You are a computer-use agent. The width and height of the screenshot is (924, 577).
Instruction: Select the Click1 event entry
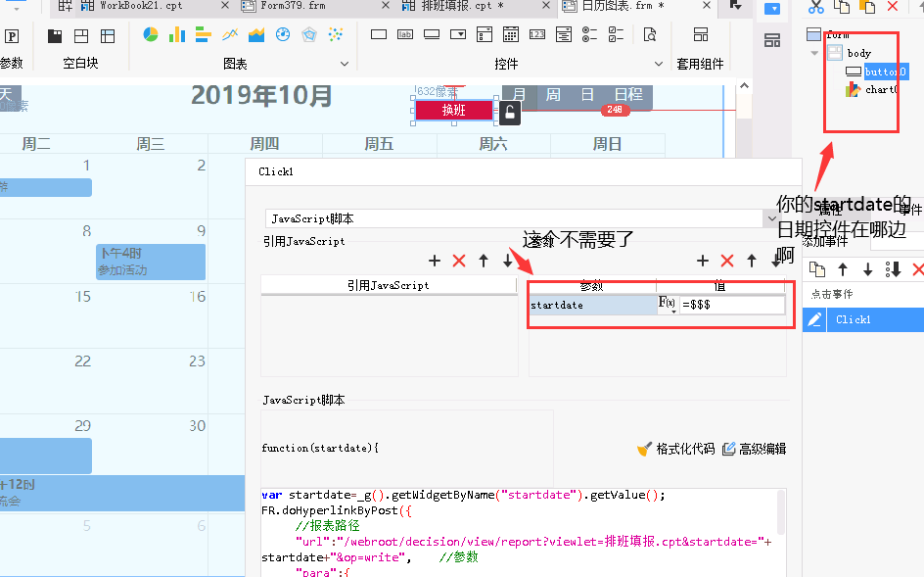pos(875,319)
